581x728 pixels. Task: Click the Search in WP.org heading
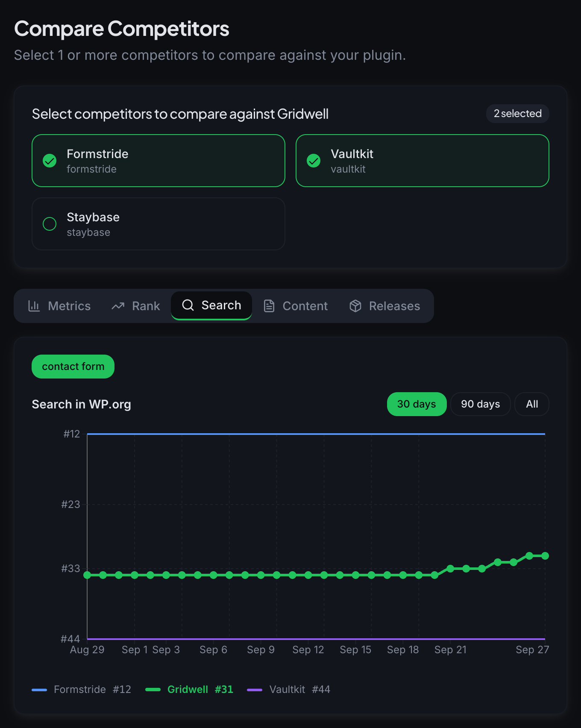82,404
